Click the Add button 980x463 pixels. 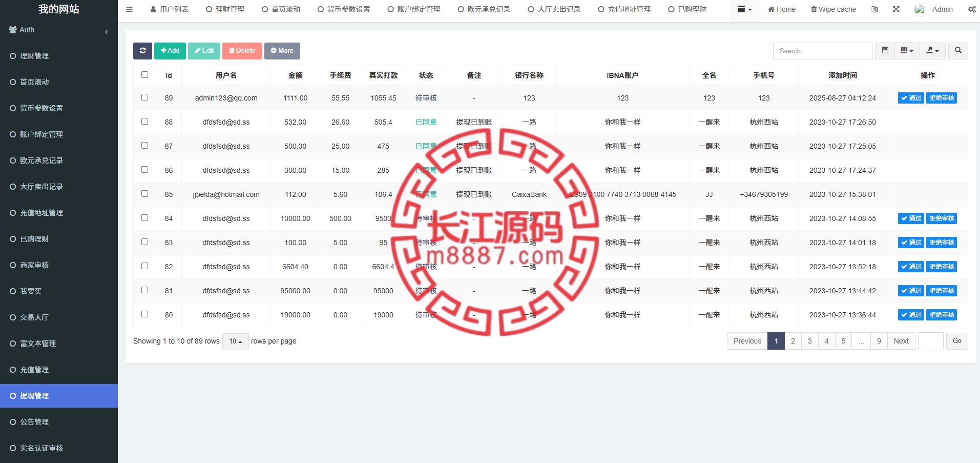(x=170, y=51)
